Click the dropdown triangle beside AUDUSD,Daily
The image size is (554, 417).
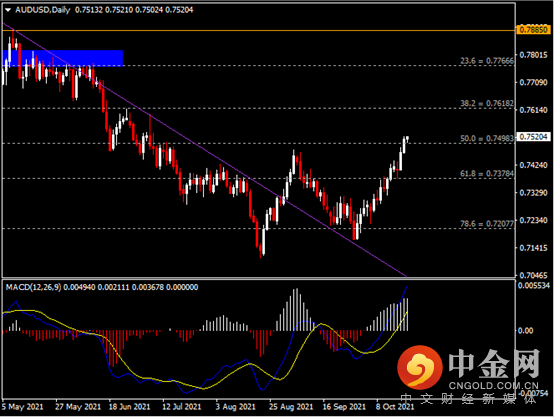(x=8, y=10)
